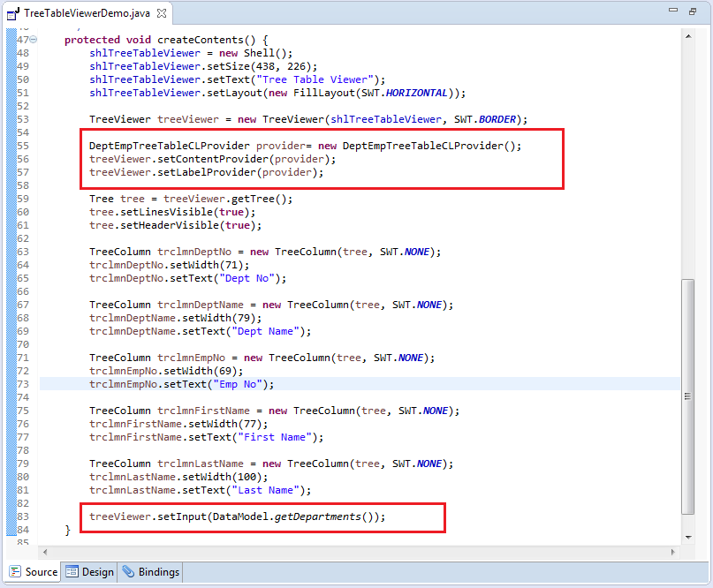Click line number 47 in gutter
Screen dimensions: 713x588
click(x=23, y=40)
